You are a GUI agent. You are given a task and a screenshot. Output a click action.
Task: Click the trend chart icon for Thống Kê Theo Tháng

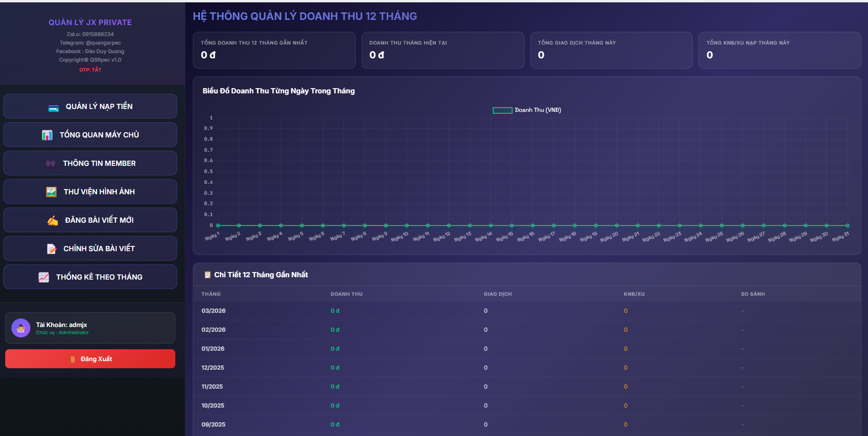click(44, 277)
